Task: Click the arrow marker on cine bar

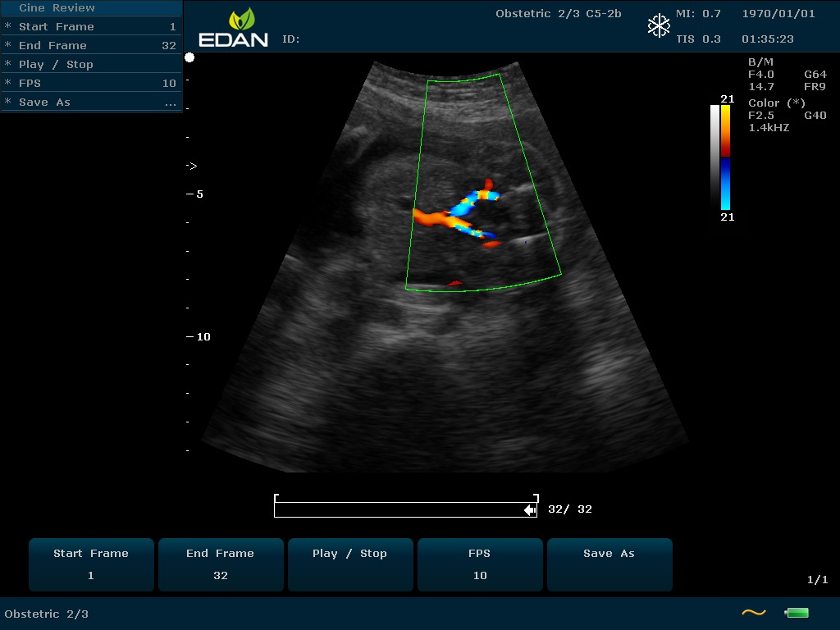Action: click(x=530, y=510)
